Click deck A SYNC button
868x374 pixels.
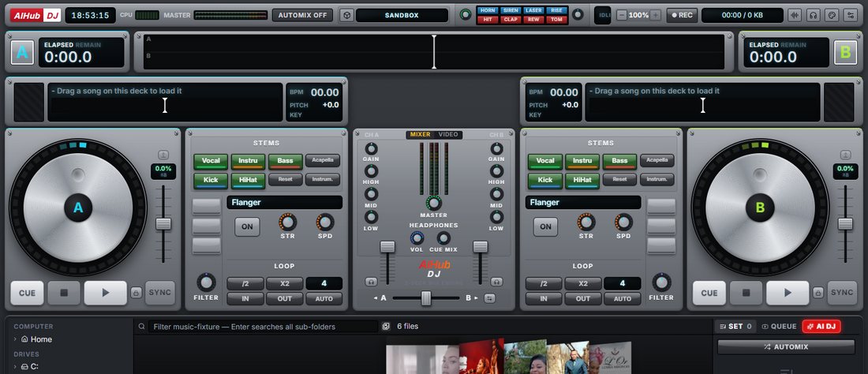pos(160,293)
